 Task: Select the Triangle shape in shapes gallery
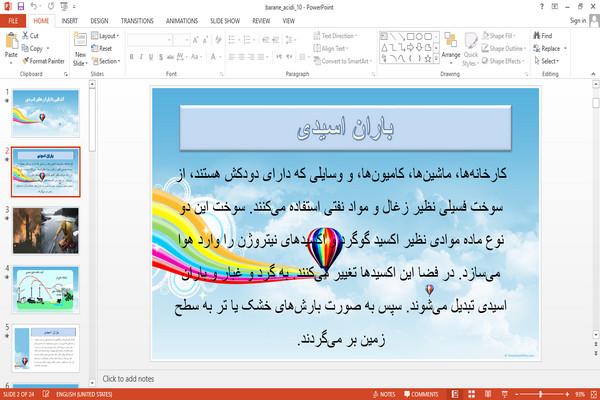(384, 47)
